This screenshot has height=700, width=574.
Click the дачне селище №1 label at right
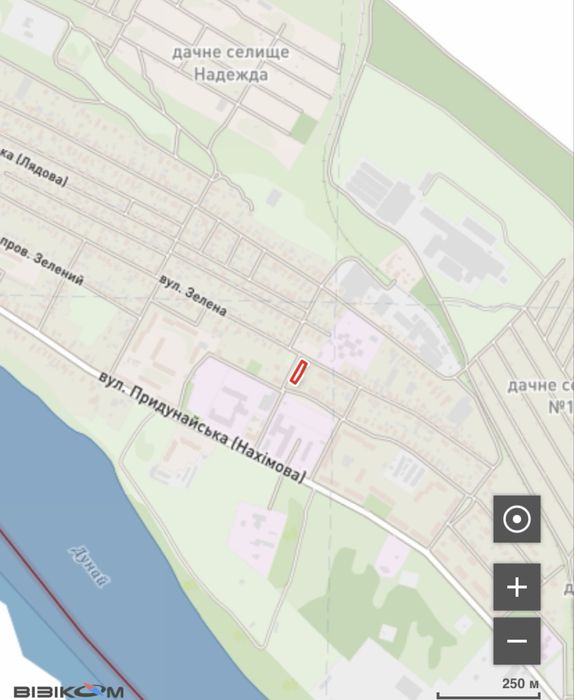[x=541, y=396]
